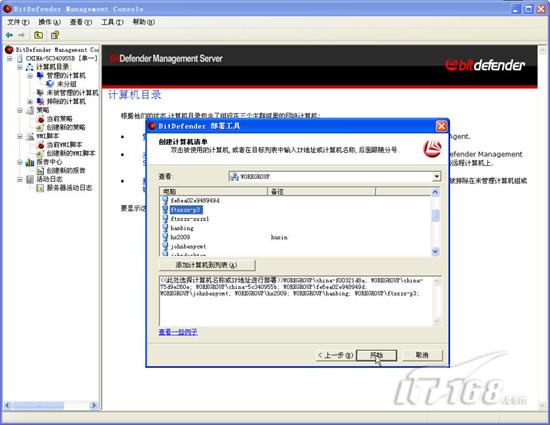Click the 开始 button in the dialog
This screenshot has width=550, height=425.
click(376, 355)
